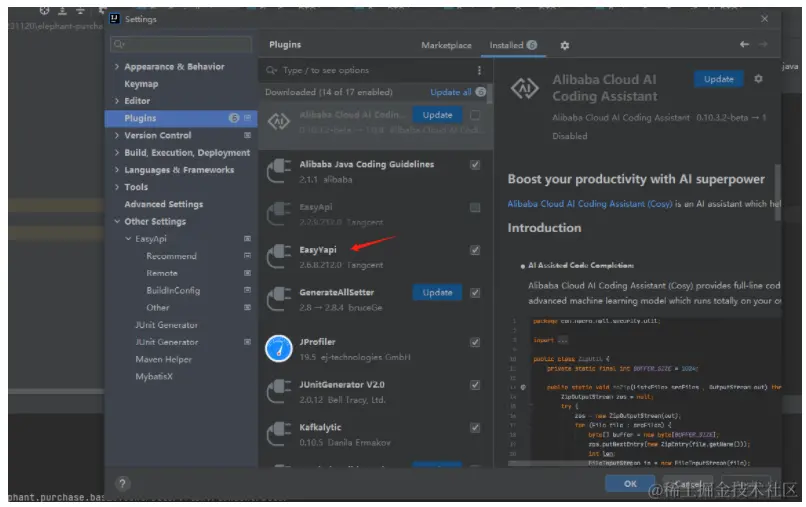Click the project-level icon beside Version Control

pos(247,135)
